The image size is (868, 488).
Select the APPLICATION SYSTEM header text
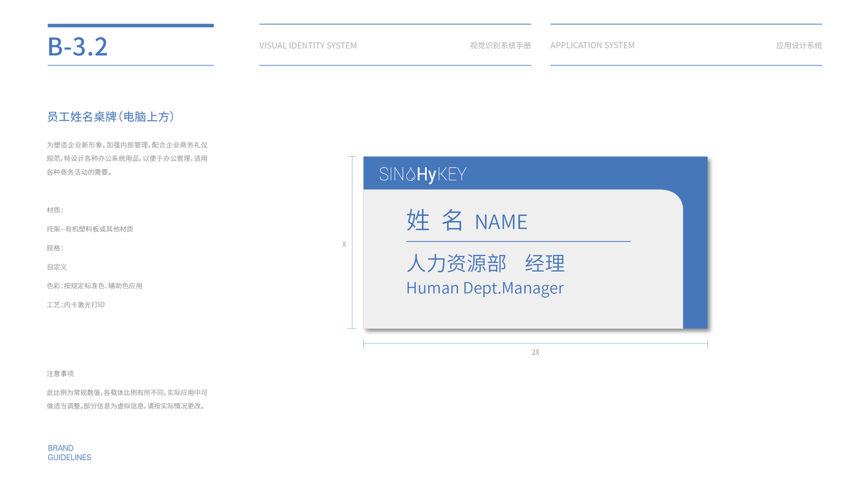point(592,45)
